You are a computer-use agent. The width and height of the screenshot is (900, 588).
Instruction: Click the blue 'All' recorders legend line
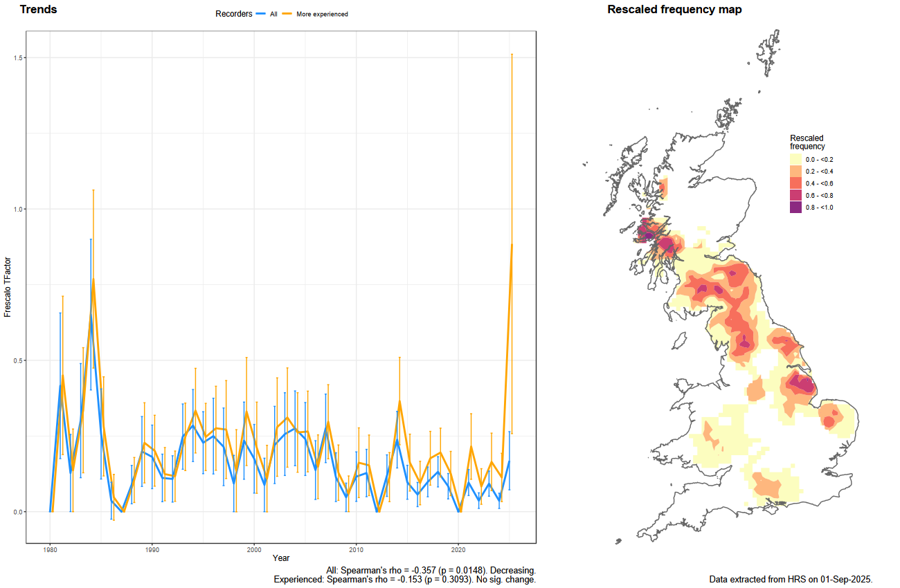point(261,14)
